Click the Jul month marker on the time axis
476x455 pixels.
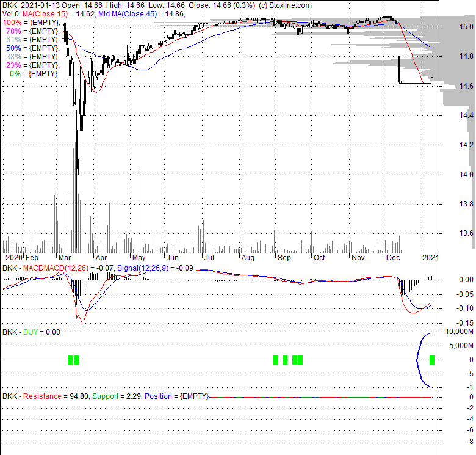pos(209,258)
